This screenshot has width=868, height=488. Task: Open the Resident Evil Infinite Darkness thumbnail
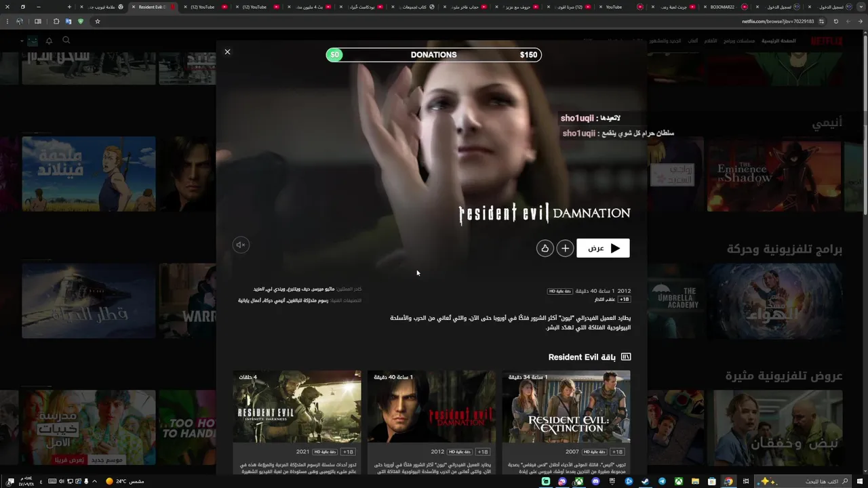[x=297, y=407]
